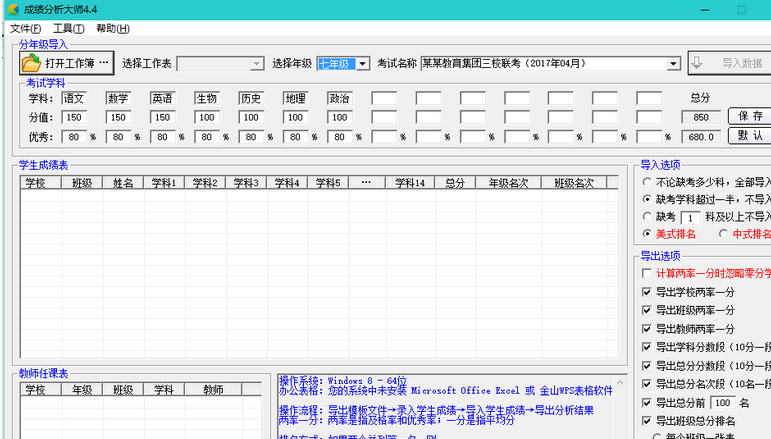This screenshot has height=439, width=771.
Task: Click the 语文 subject name field
Action: pos(74,98)
